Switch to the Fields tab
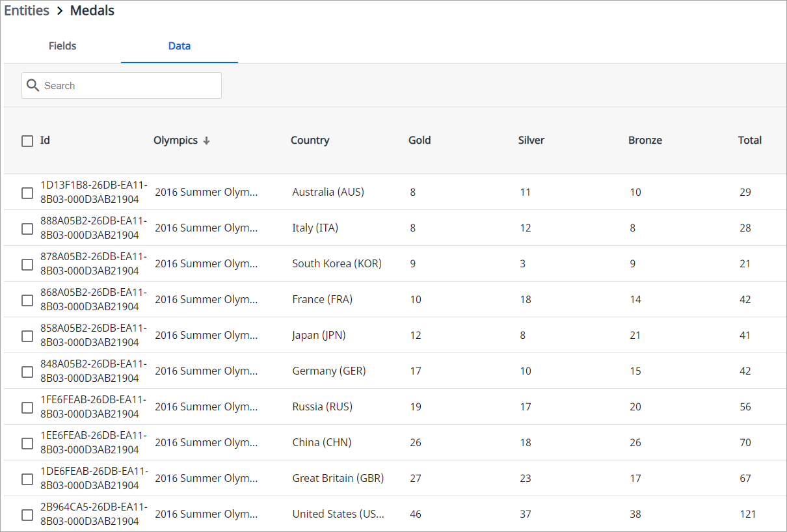Screen dimensions: 787x532 pos(62,46)
